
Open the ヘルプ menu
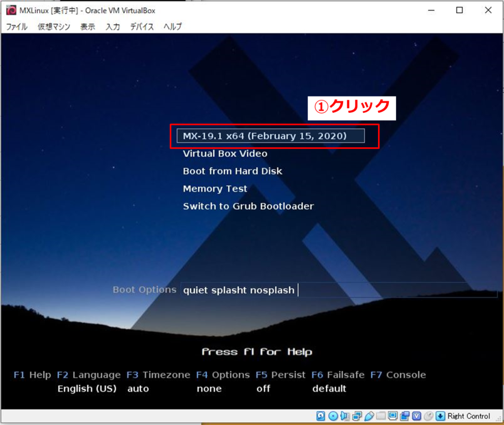pos(171,27)
